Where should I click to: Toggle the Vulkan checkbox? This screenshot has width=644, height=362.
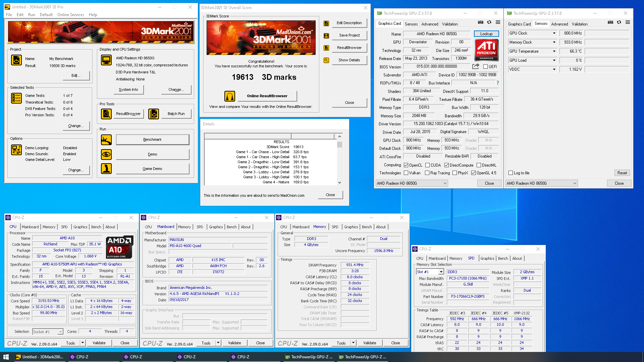click(x=406, y=173)
